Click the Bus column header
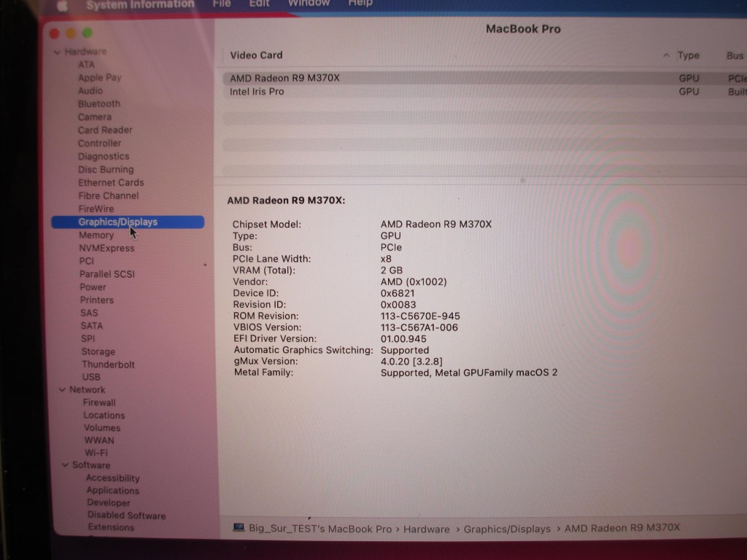Screen dimensions: 747x560 735,55
